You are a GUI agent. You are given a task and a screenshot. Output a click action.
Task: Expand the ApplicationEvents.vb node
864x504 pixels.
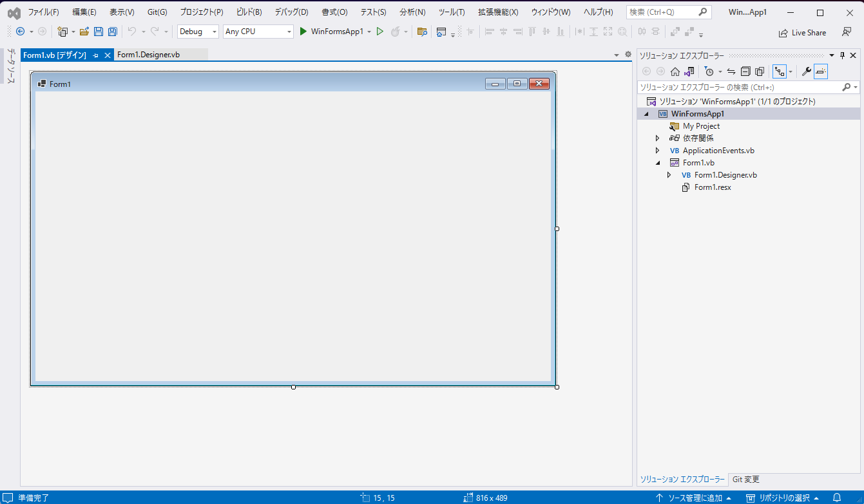click(658, 151)
